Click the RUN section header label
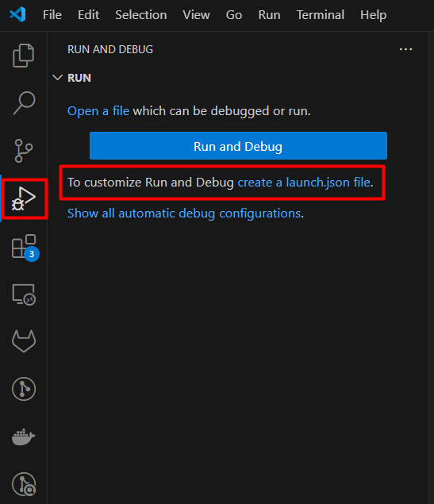Viewport: 434px width, 504px height. click(x=79, y=78)
